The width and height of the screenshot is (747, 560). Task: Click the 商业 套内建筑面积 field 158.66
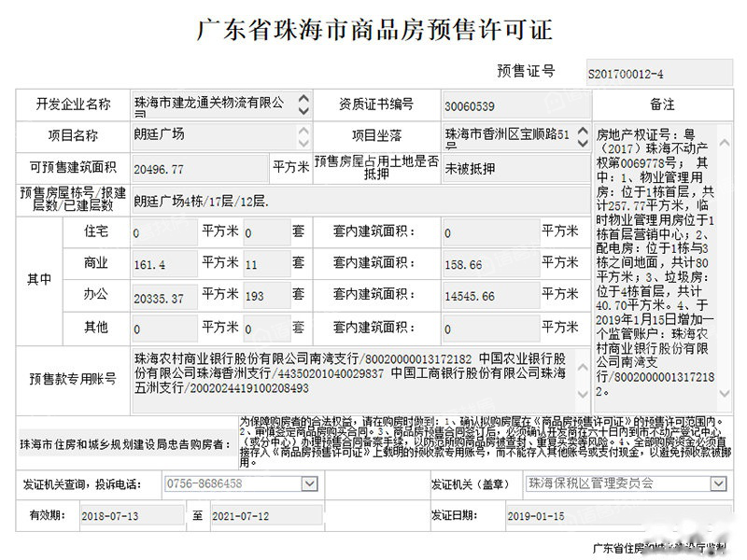(x=491, y=264)
